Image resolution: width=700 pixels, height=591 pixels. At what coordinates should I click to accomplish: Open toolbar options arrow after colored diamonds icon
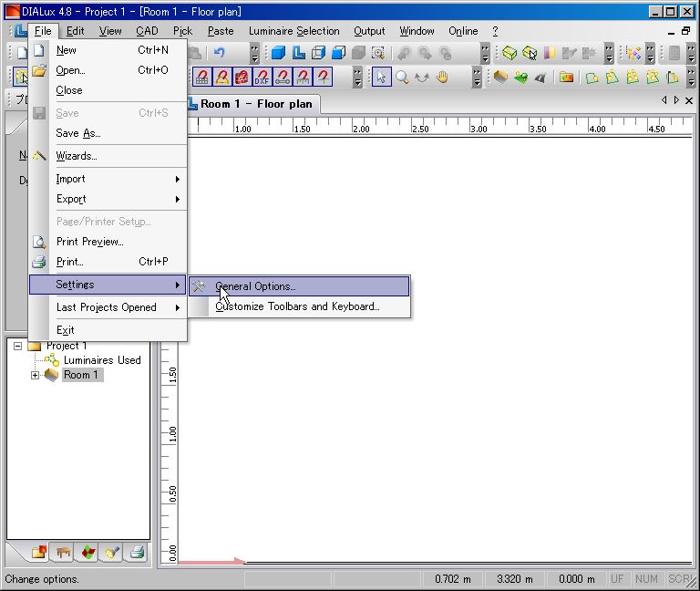pyautogui.click(x=650, y=53)
